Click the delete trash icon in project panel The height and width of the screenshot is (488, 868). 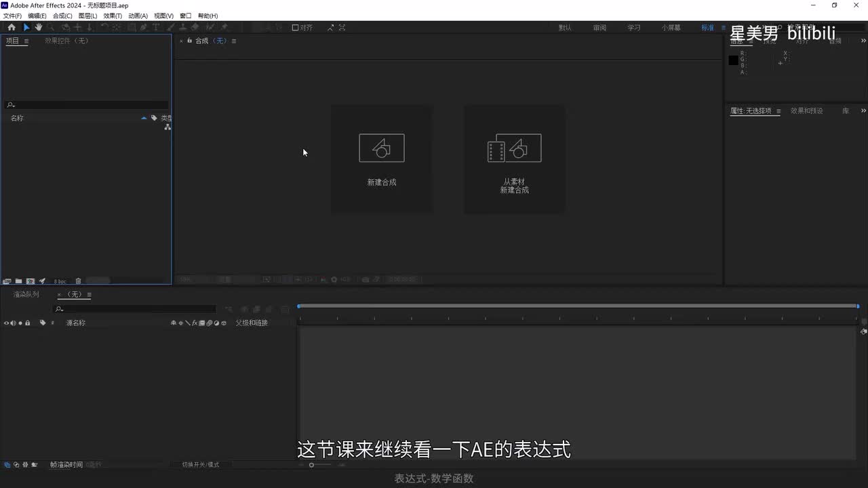tap(78, 281)
